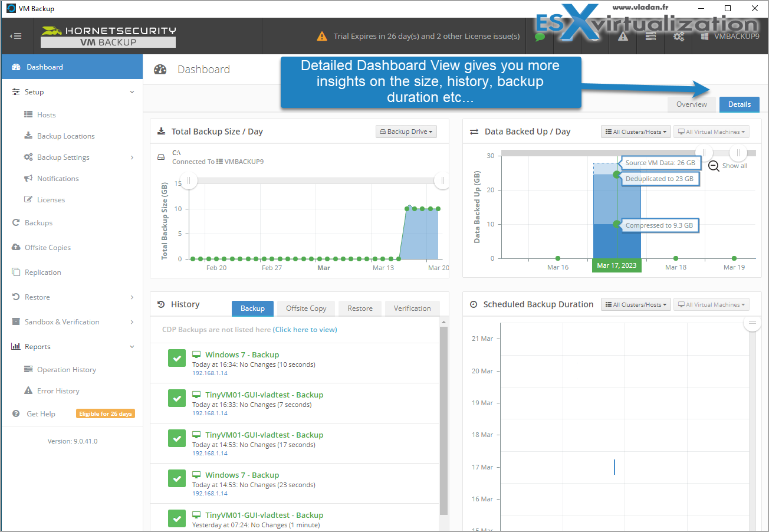Open All Virtual Machines dropdown in Scheduled Backup Duration

[x=711, y=304]
